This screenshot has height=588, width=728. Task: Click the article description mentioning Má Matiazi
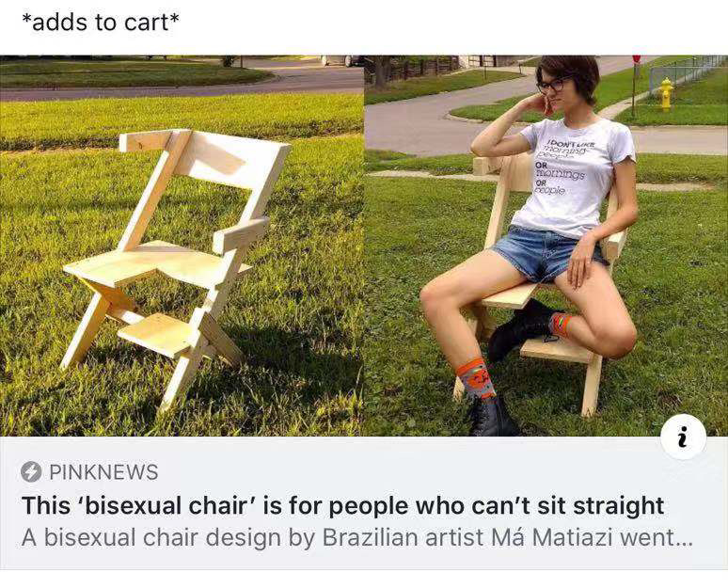tap(356, 538)
